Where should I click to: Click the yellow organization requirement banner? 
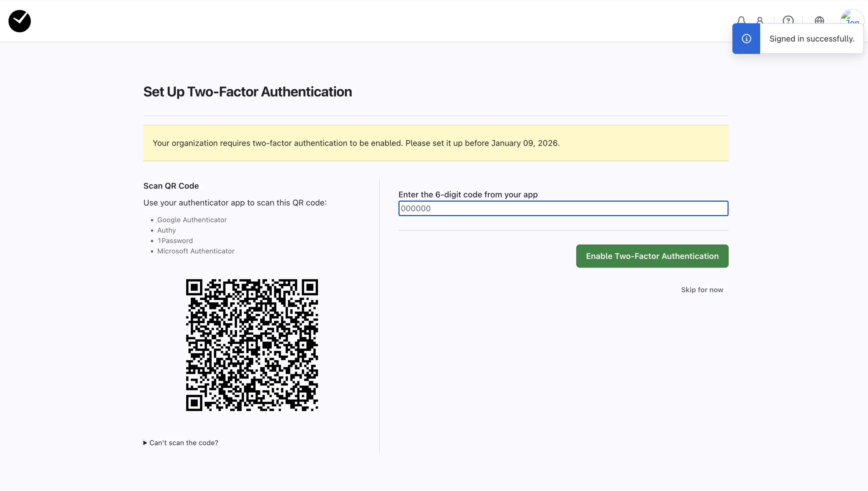click(x=435, y=143)
